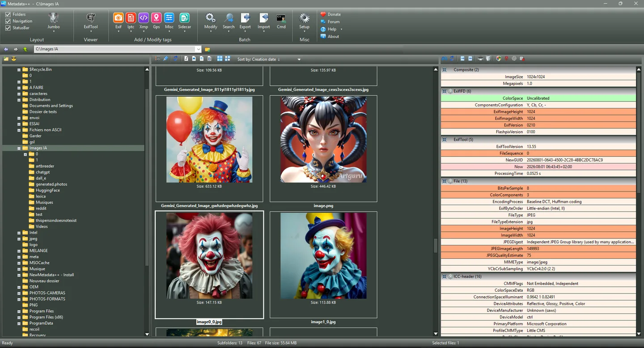Open Setup settings

[305, 21]
